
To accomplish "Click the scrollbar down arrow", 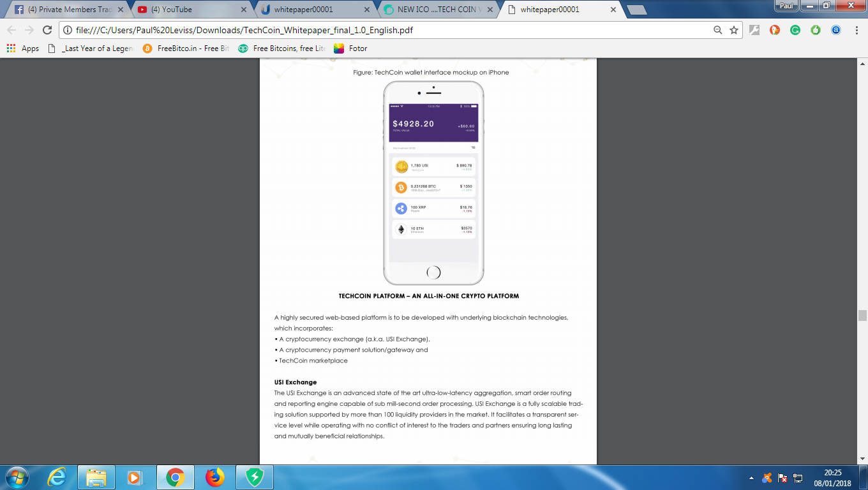I will [x=862, y=459].
